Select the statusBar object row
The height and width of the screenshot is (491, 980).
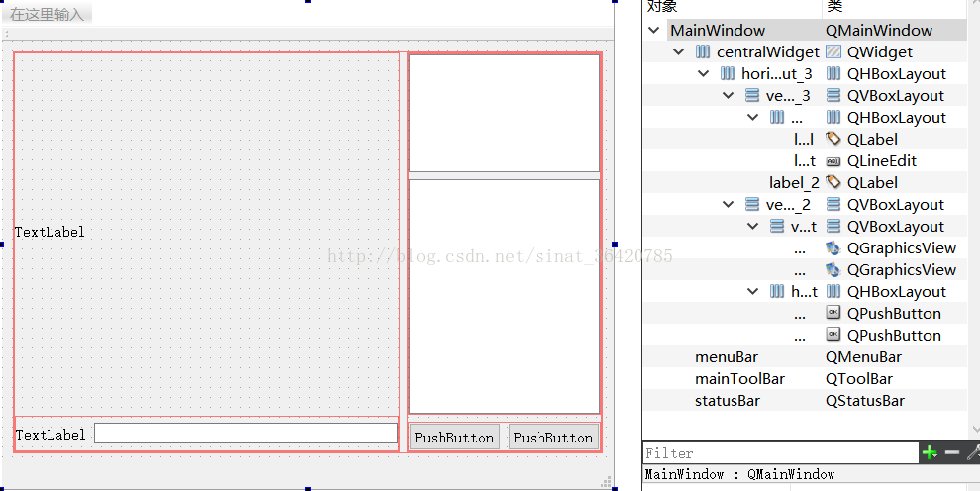805,400
